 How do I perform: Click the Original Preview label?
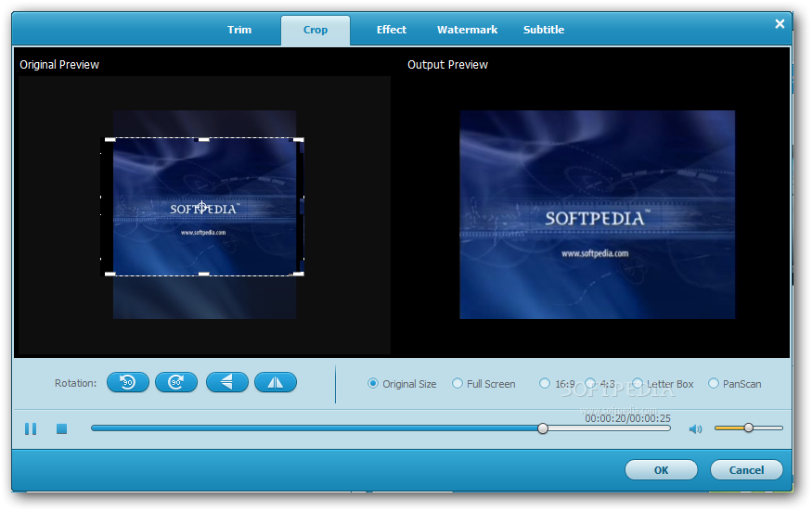59,65
